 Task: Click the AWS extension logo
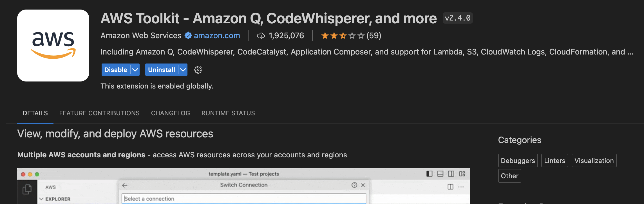[53, 46]
